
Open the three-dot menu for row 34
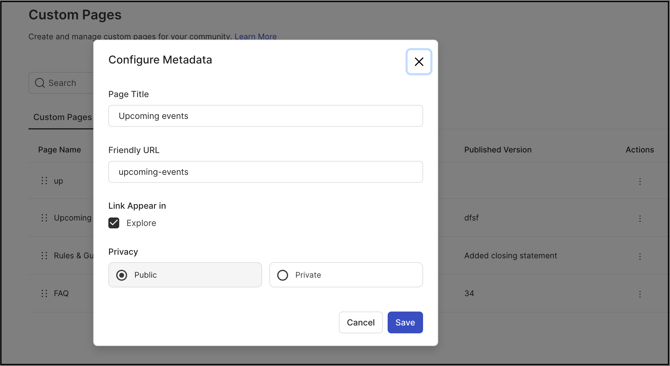pos(640,294)
